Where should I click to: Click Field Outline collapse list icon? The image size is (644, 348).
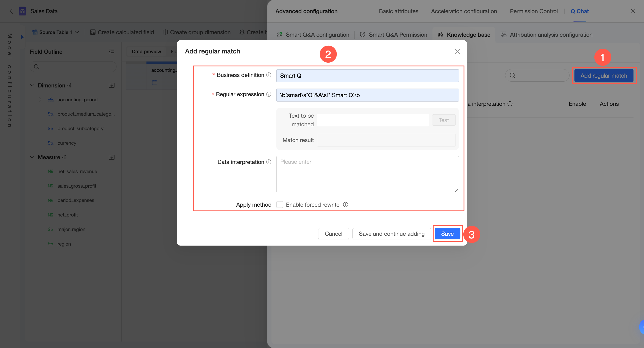(112, 52)
